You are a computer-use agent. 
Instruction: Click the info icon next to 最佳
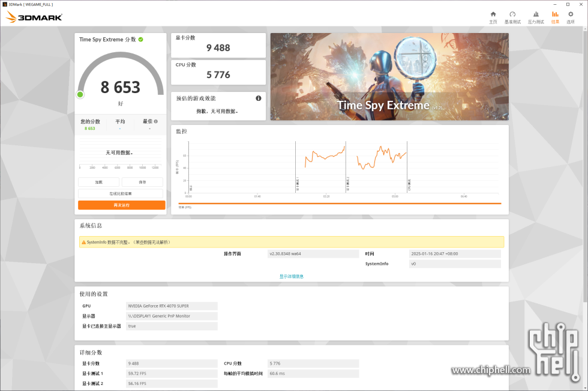pyautogui.click(x=155, y=121)
